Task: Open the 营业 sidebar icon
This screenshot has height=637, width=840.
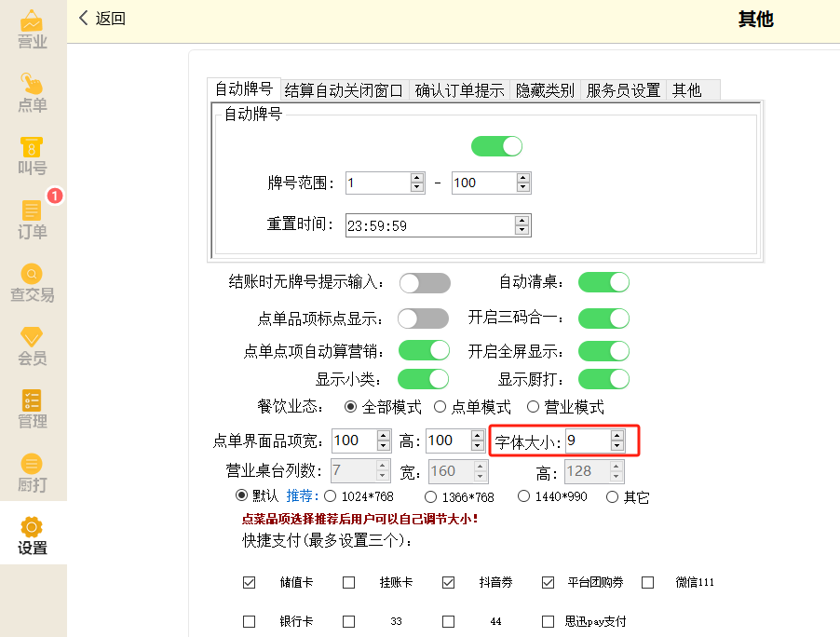Action: [33, 30]
